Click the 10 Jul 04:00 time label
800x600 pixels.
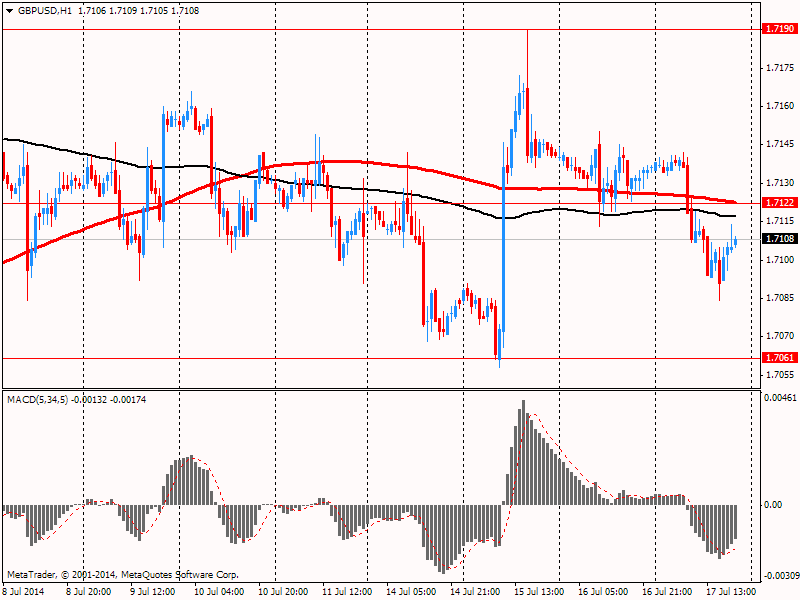pos(216,591)
